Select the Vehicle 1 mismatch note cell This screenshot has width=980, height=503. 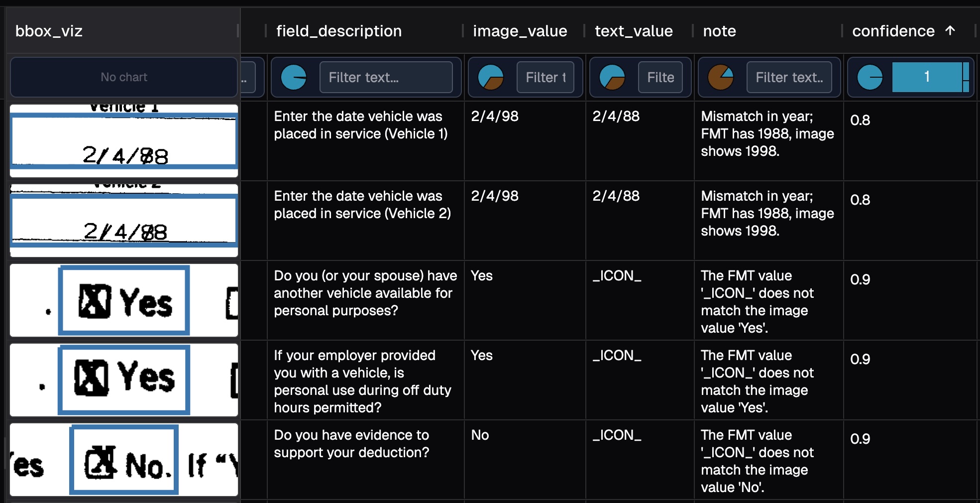(x=767, y=133)
